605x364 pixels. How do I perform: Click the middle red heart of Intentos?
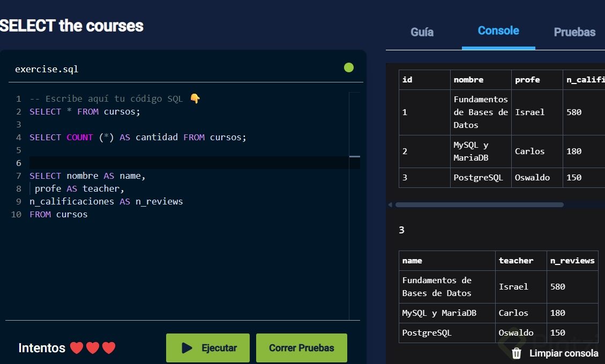[93, 348]
